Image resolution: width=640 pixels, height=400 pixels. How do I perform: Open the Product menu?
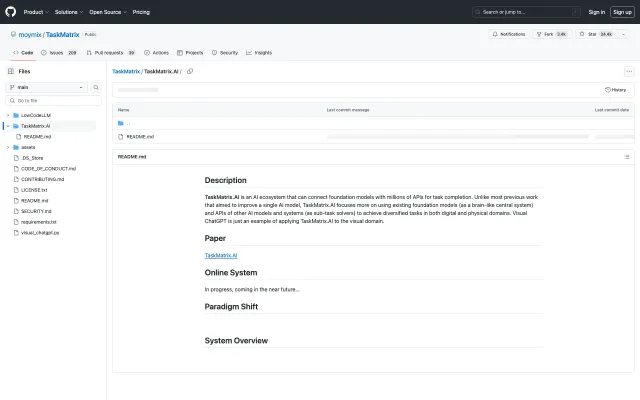pyautogui.click(x=36, y=12)
